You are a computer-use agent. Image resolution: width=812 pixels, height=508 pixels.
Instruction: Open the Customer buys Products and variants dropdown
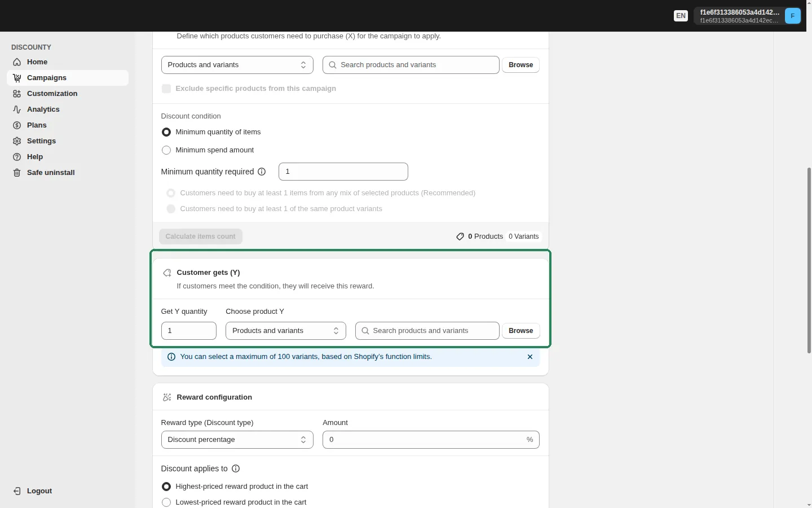point(237,65)
